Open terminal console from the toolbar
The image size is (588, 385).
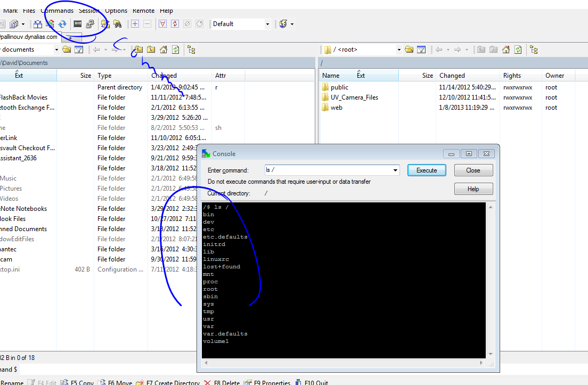tap(78, 24)
